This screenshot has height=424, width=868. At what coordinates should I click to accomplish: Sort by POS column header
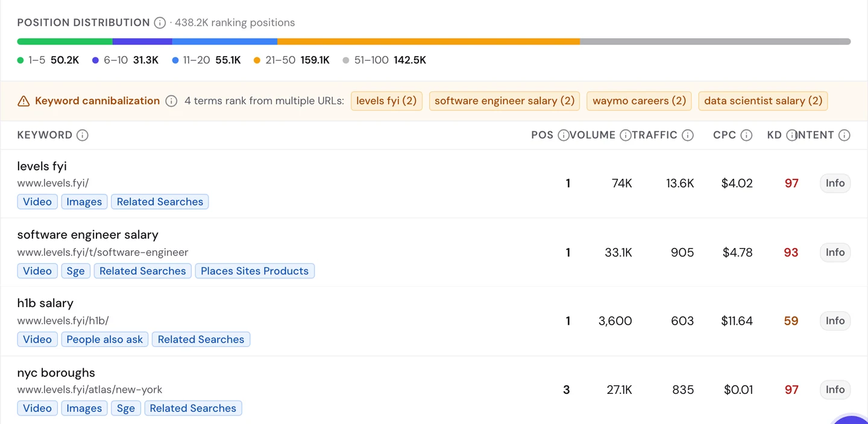click(542, 136)
